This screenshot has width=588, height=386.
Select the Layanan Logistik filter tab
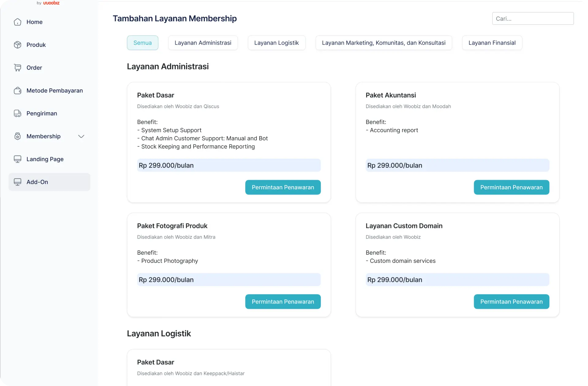tap(276, 43)
